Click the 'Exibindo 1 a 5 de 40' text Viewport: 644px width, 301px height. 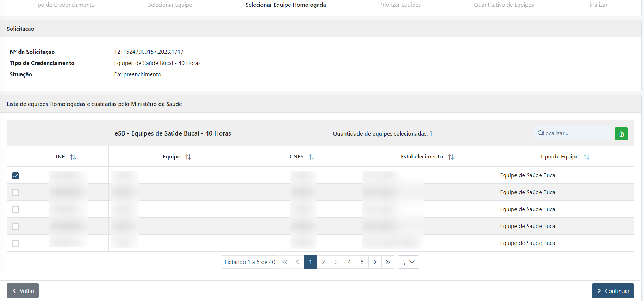250,262
